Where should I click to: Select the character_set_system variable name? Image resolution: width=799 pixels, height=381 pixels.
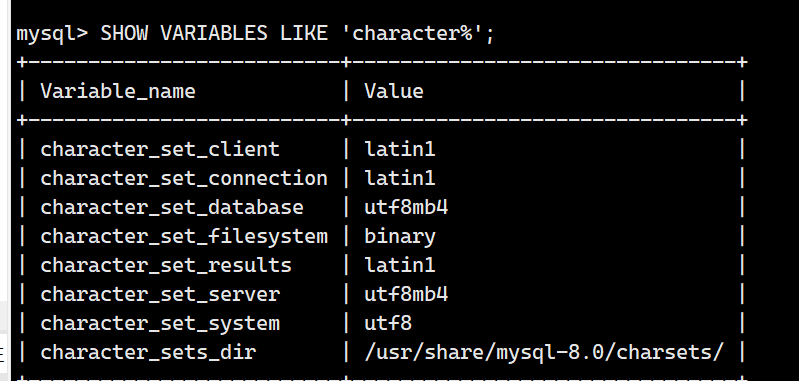click(x=160, y=324)
